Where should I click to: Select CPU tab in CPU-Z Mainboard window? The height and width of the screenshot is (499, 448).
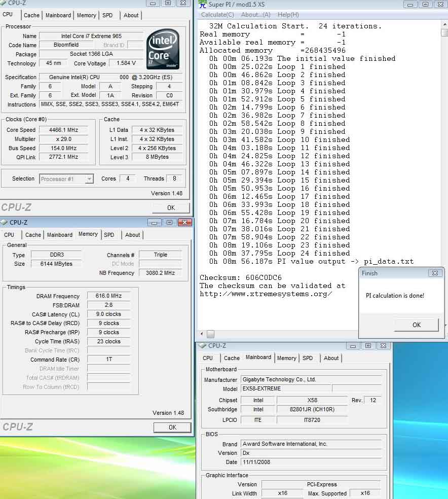click(208, 358)
